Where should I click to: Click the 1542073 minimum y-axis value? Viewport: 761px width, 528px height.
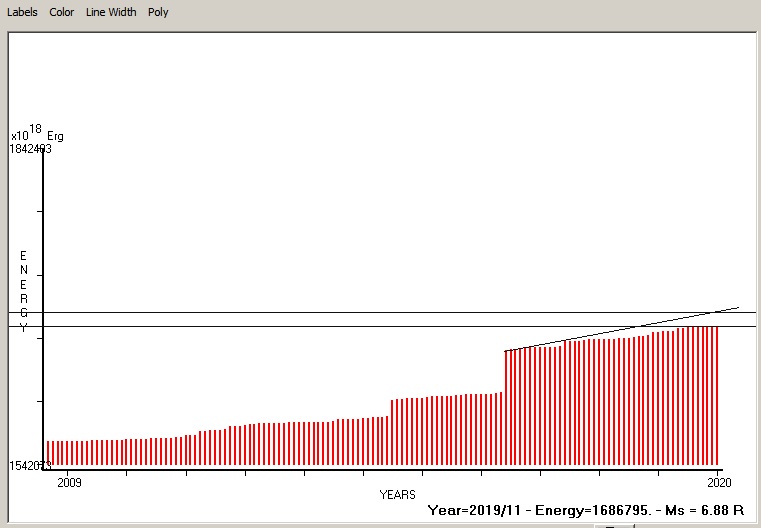pyautogui.click(x=30, y=467)
